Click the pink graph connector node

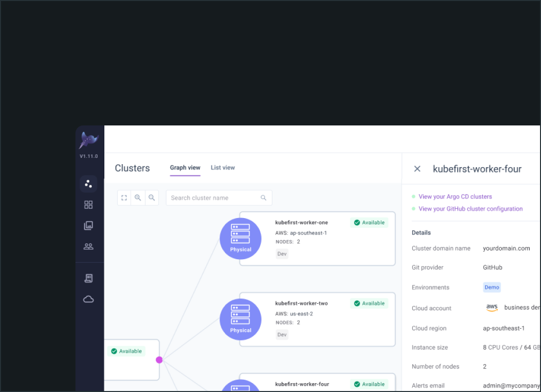coord(159,360)
